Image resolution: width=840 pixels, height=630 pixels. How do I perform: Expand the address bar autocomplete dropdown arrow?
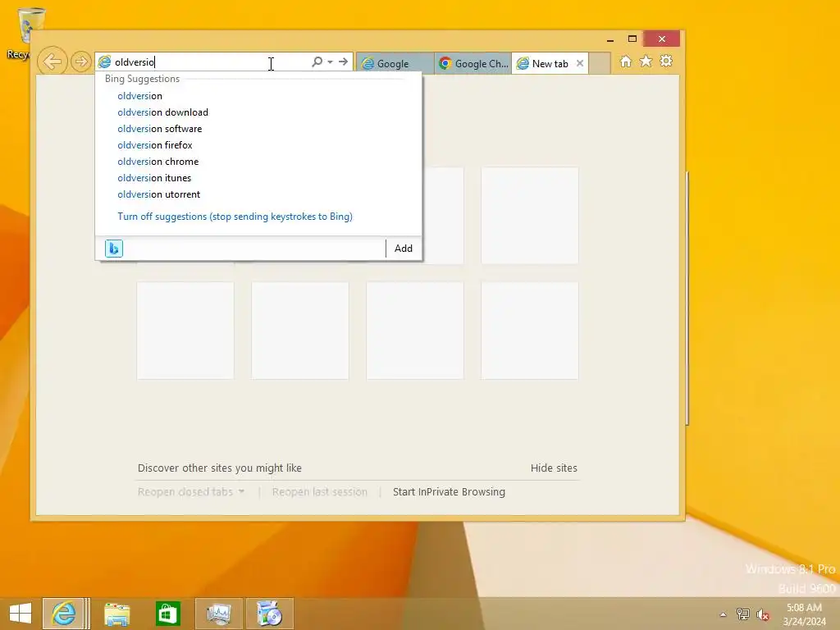tap(330, 62)
